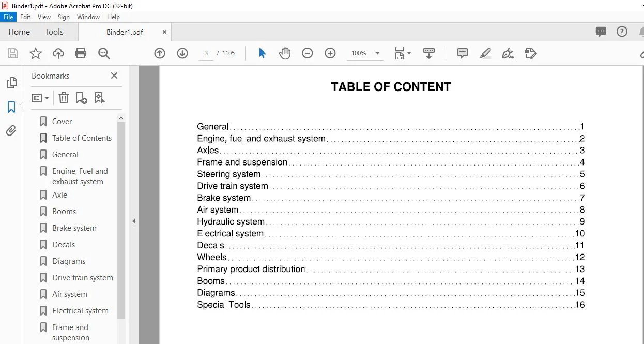Open the zoom level dropdown arrow

377,53
